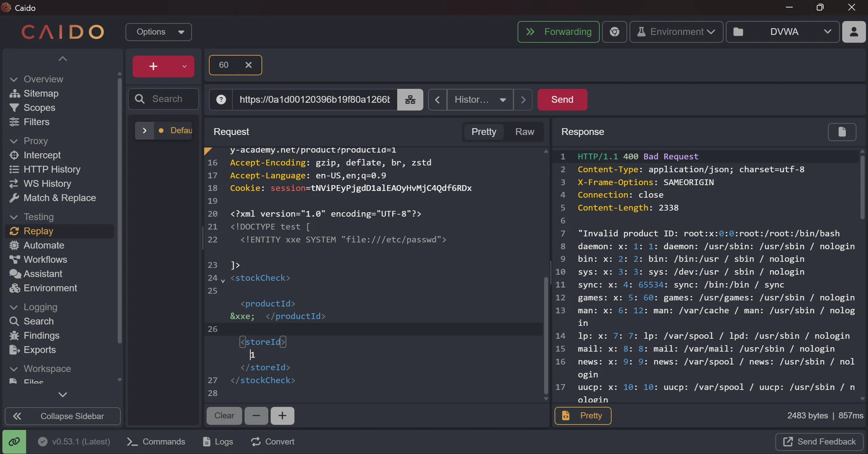Click the request editor vertical scrollbar
The width and height of the screenshot is (868, 454).
[546, 336]
